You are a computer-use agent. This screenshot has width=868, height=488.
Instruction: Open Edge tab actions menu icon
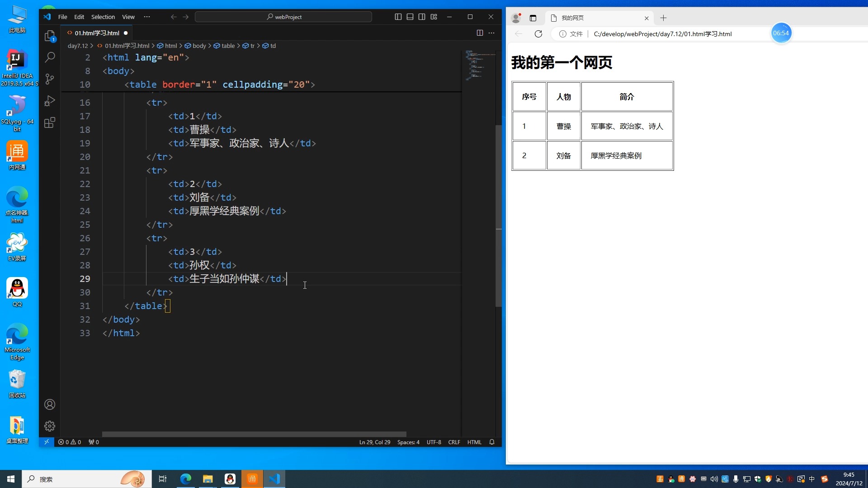533,18
